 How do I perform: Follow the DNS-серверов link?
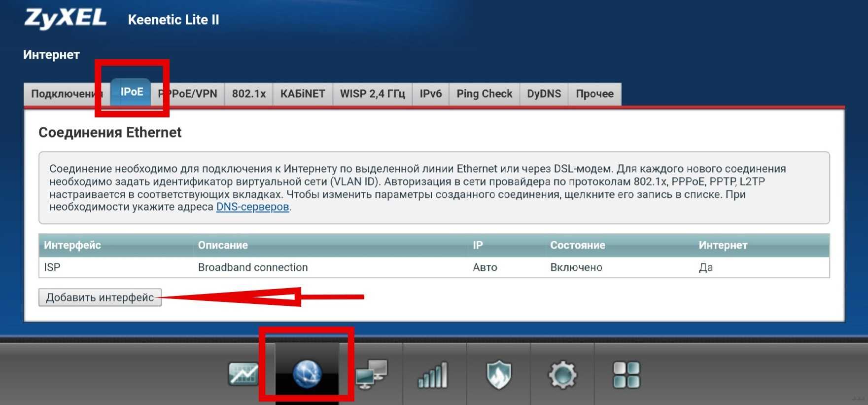[x=252, y=207]
